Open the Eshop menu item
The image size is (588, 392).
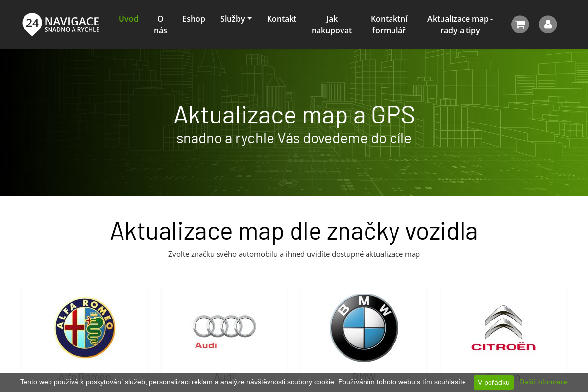click(x=194, y=19)
